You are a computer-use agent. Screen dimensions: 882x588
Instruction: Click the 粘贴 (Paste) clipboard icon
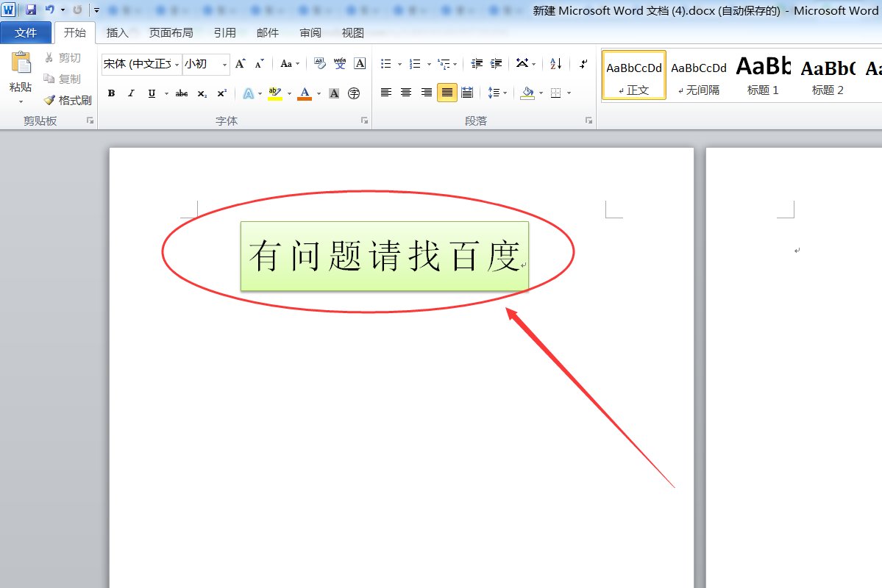coord(21,62)
